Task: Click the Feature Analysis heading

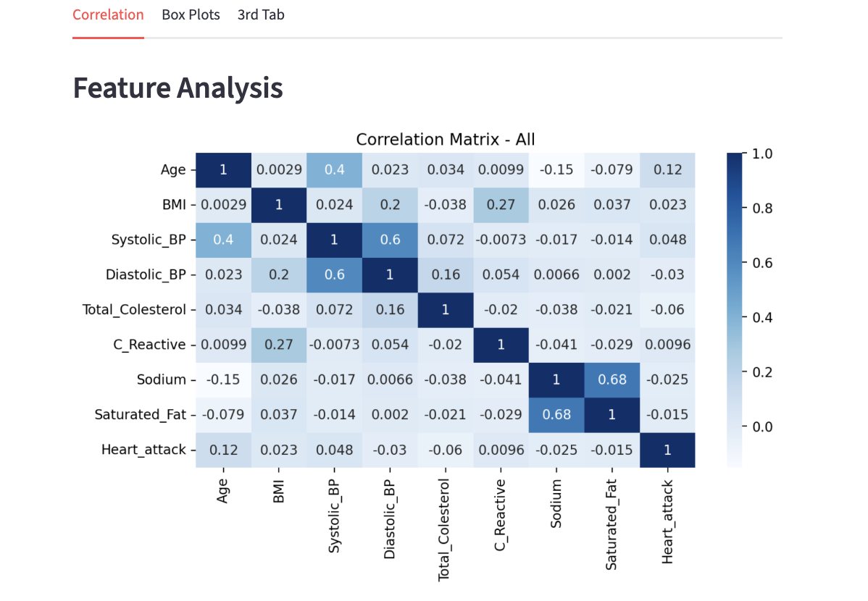Action: [178, 88]
